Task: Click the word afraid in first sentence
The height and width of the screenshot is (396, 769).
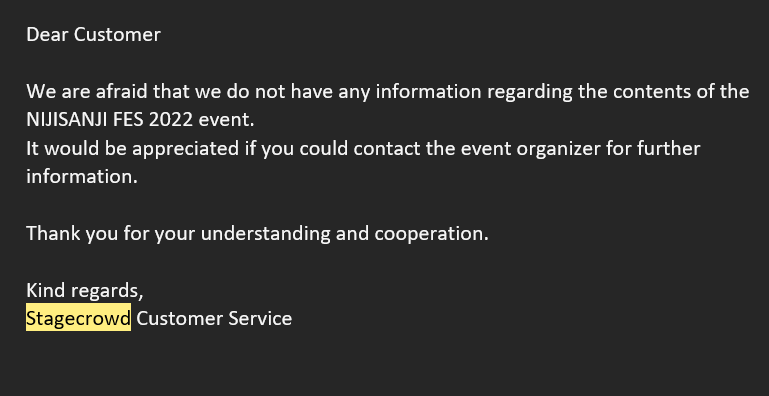Action: (x=122, y=91)
